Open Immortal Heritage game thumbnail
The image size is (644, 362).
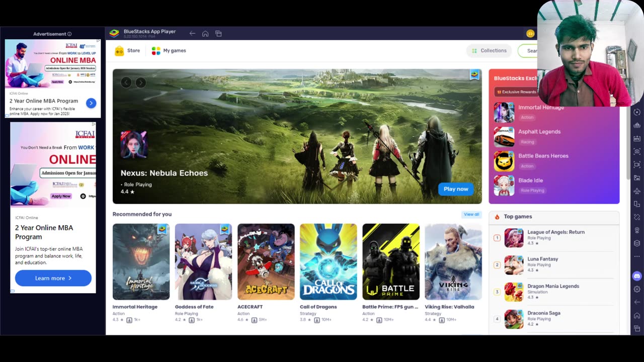click(141, 262)
